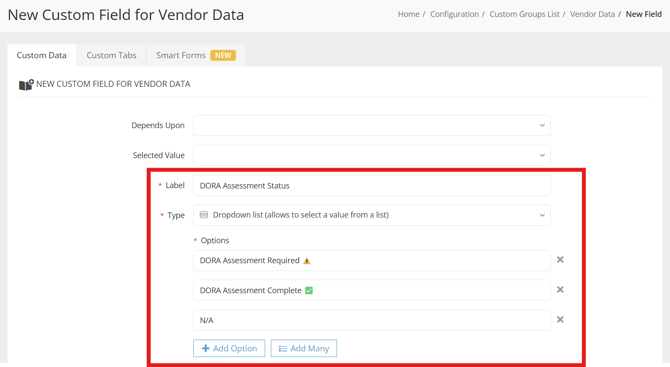670x367 pixels.
Task: Switch to the Custom Tabs tab
Action: pyautogui.click(x=111, y=55)
